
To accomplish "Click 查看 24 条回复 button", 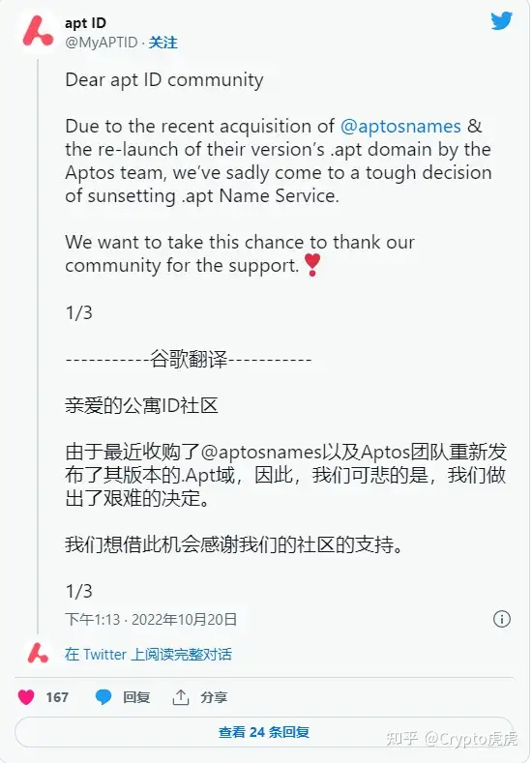I will [x=264, y=732].
